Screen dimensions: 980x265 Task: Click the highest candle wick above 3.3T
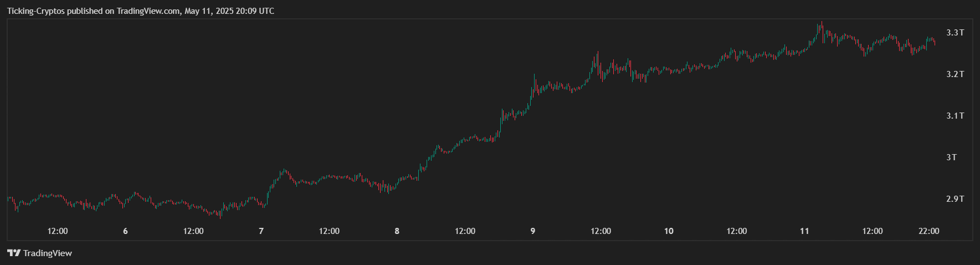[x=822, y=23]
